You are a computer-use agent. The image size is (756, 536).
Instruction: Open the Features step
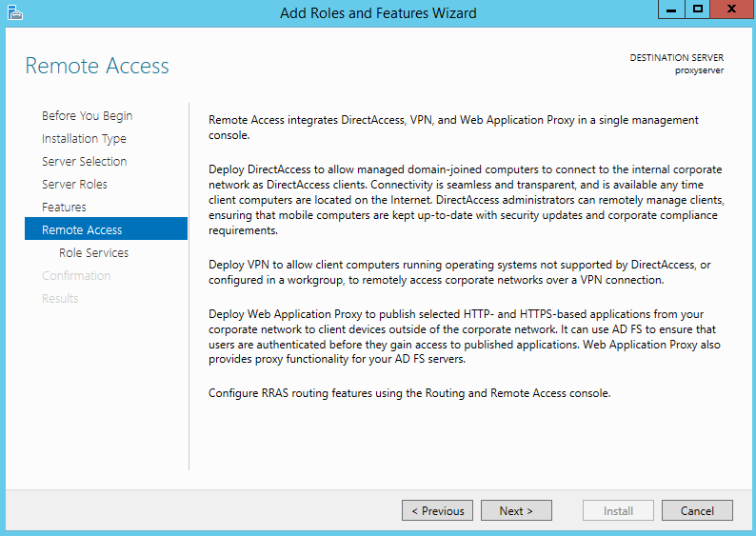[64, 208]
